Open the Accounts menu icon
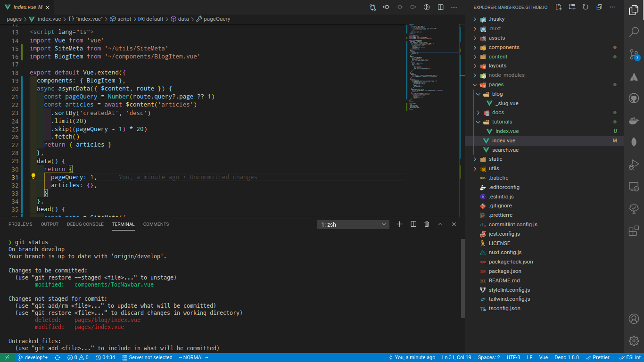Screen dimensions: 644x362 (x=634, y=319)
